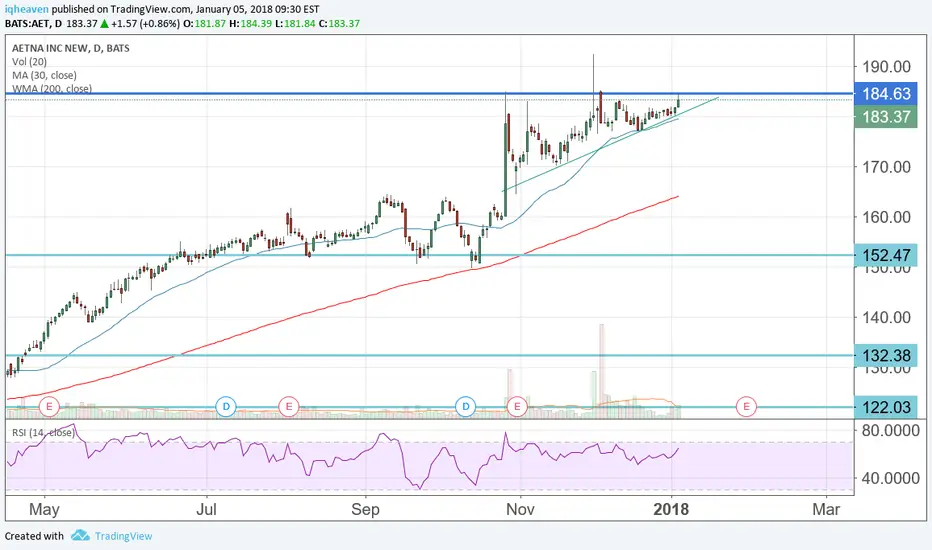Click the tallest volume bar in December
The image size is (932, 550).
(602, 371)
